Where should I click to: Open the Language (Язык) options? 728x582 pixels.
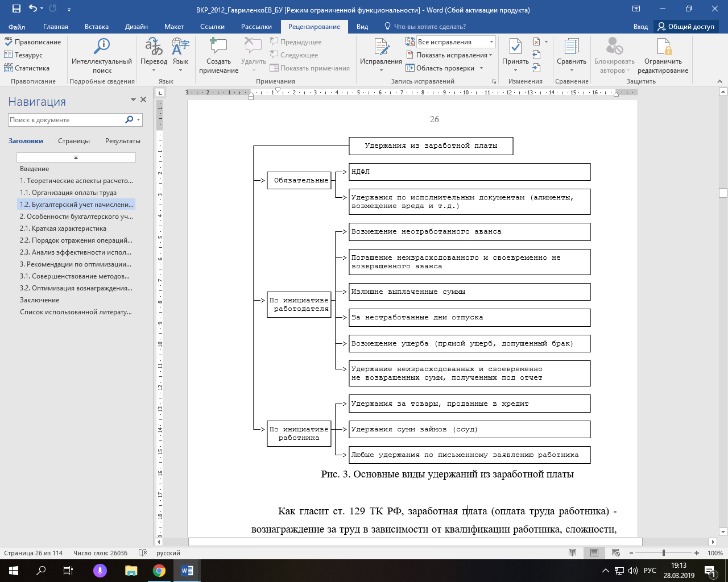tap(180, 55)
